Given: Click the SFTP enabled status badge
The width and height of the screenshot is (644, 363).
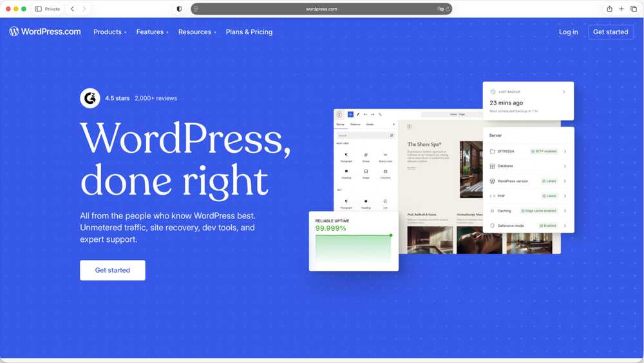Looking at the screenshot, I should coord(544,152).
